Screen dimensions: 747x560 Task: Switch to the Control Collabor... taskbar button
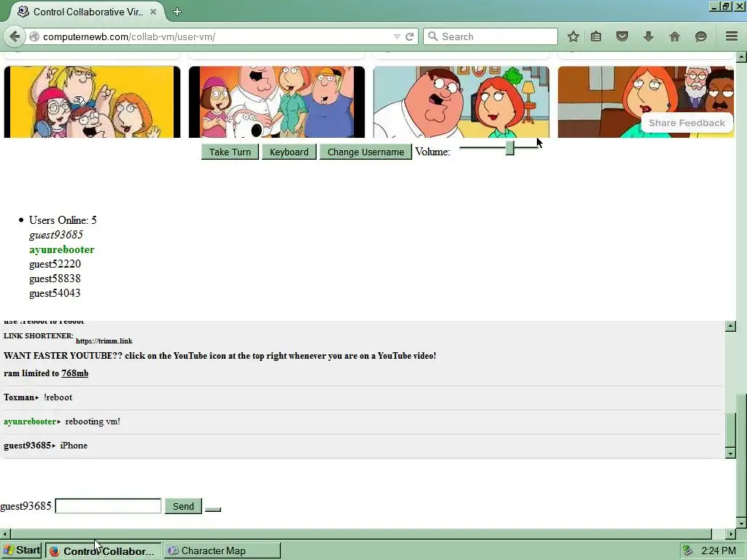tap(104, 551)
